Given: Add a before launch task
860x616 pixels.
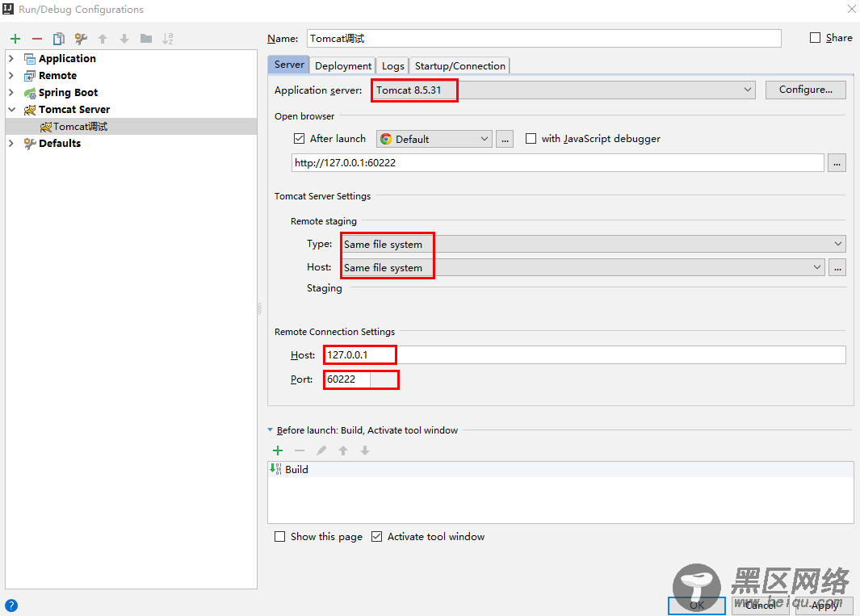Looking at the screenshot, I should tap(278, 450).
